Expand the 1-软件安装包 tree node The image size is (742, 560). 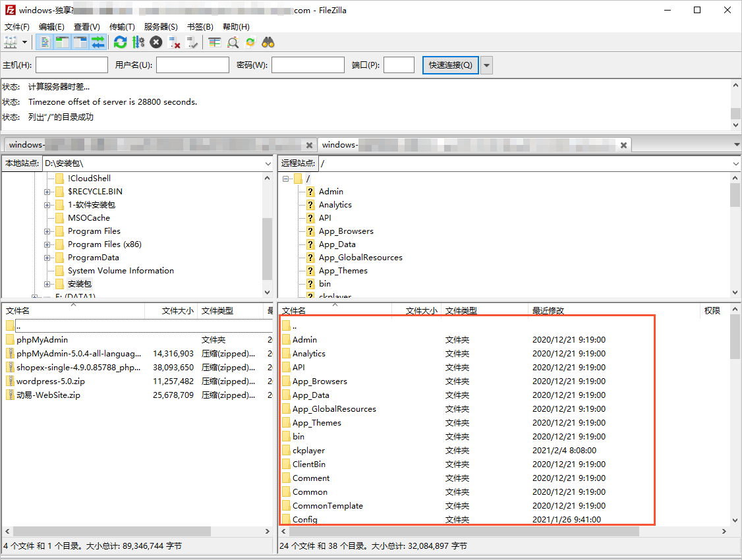tap(47, 206)
